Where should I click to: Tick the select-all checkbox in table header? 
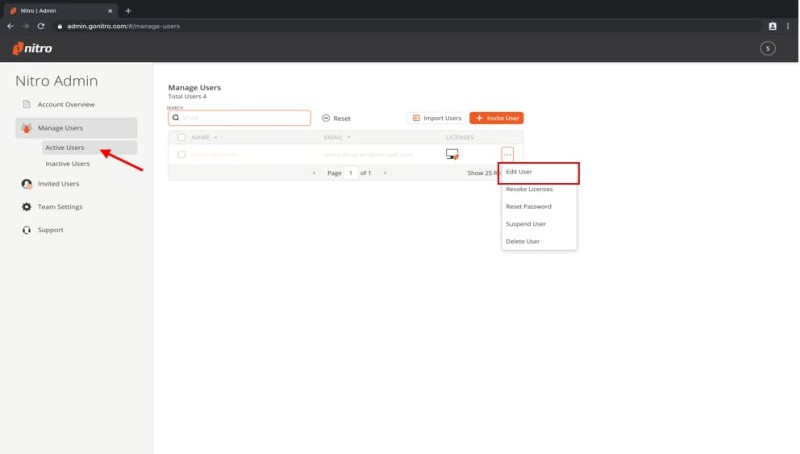tap(181, 137)
